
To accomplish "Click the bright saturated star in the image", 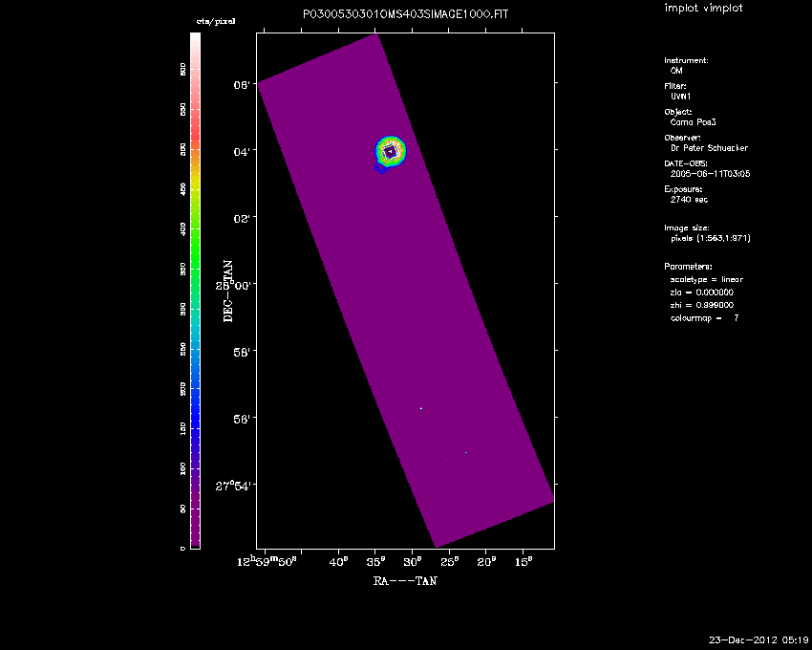I will tap(390, 152).
